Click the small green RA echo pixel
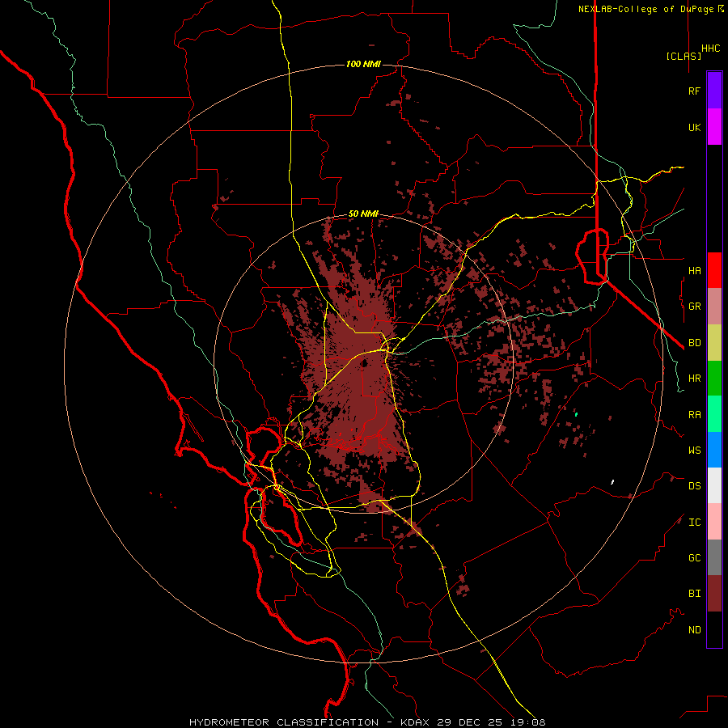The width and height of the screenshot is (728, 728). 576,413
